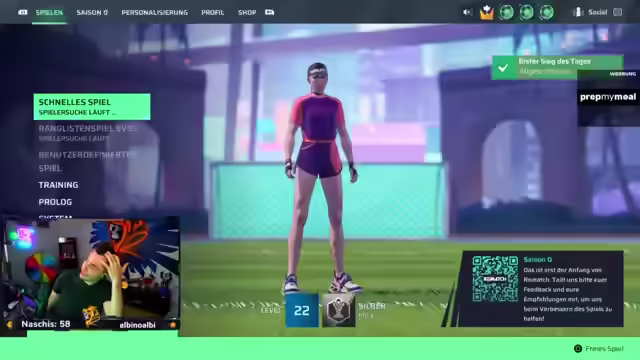Click the streamer webcam overlay
The image size is (640, 360).
[91, 273]
